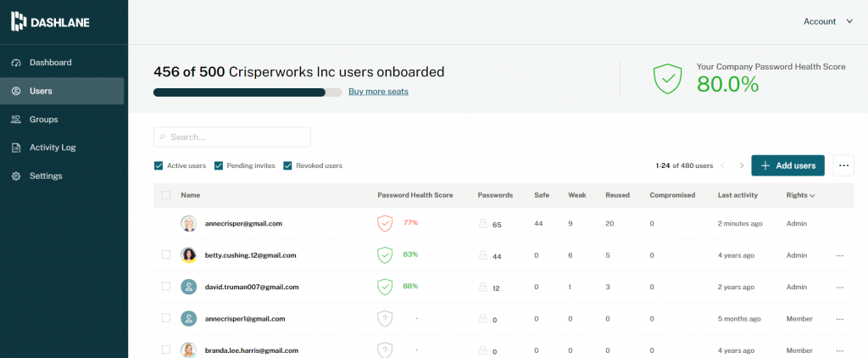Open more options for betty.cushing.12 row

click(840, 255)
